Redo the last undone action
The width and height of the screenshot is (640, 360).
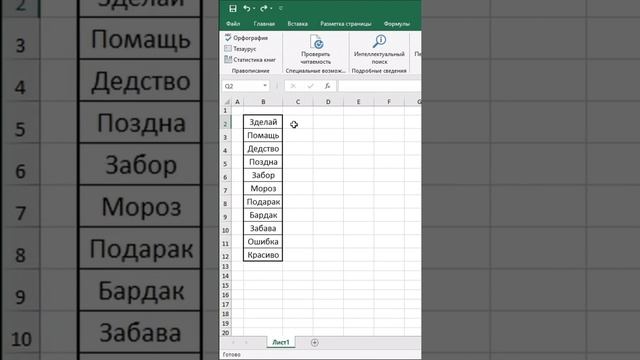264,9
